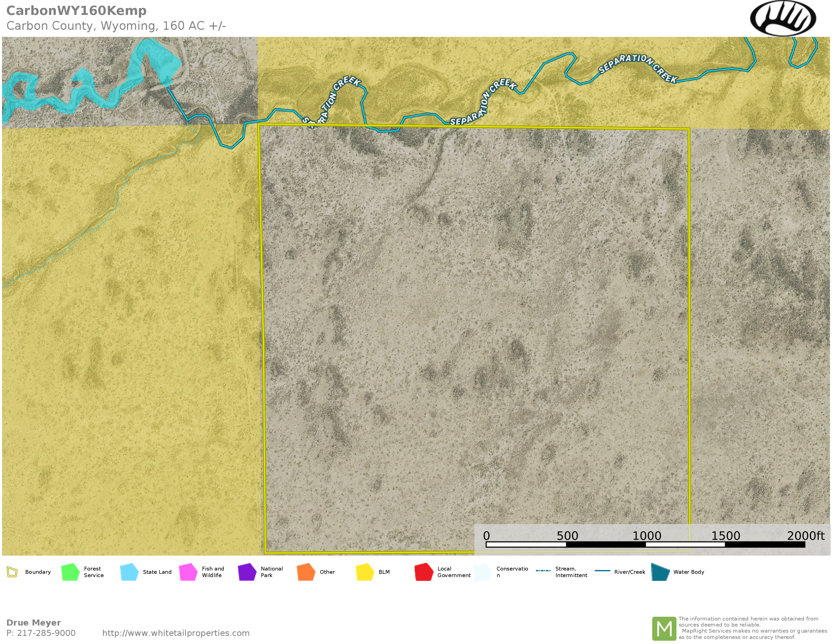
Task: Click the Boundary legend polygon icon
Action: tap(12, 572)
